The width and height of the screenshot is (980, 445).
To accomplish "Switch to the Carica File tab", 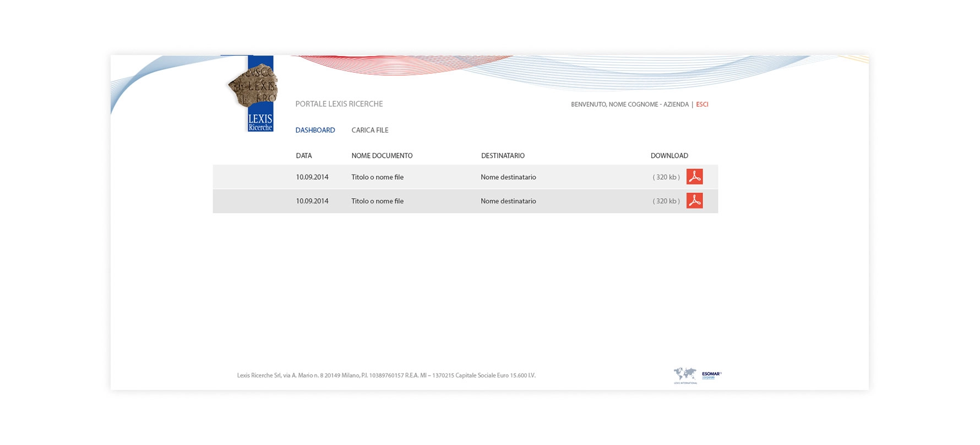I will click(369, 130).
